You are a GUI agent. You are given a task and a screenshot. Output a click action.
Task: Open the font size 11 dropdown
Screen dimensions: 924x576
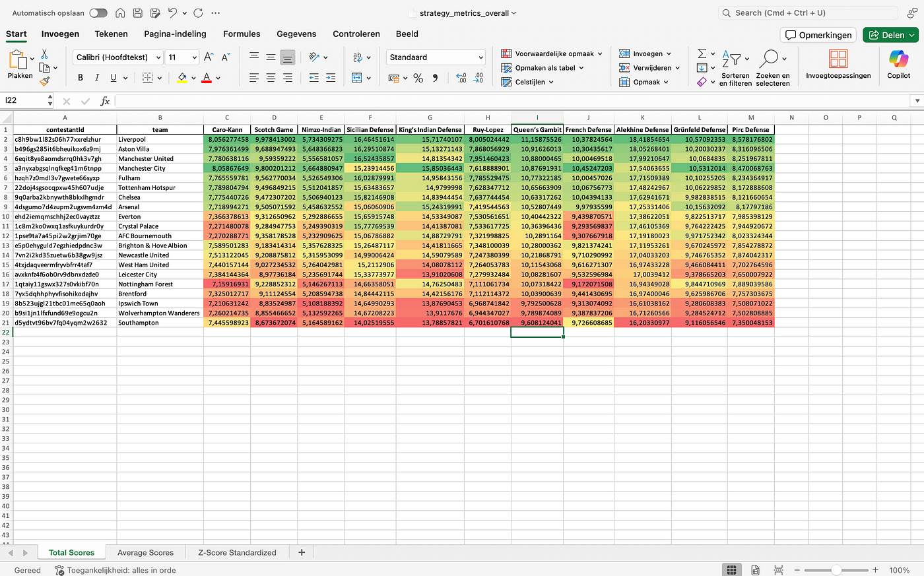point(194,57)
